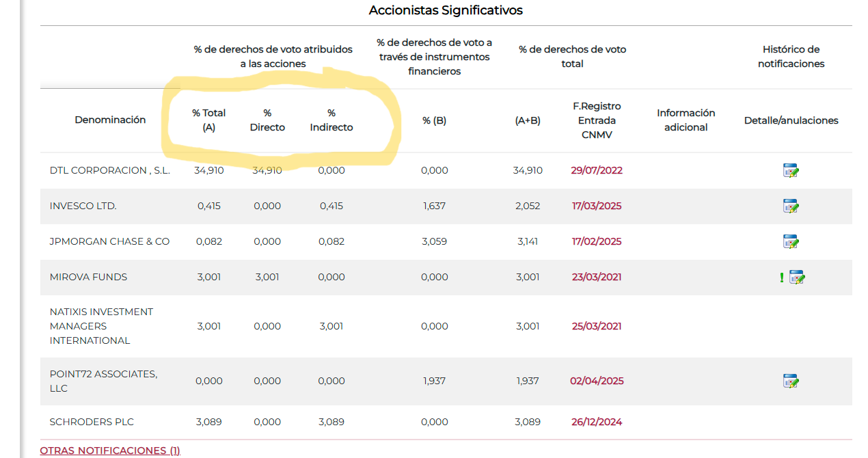
Task: Open notification details icon for DTL CORPORACION
Action: coord(791,171)
